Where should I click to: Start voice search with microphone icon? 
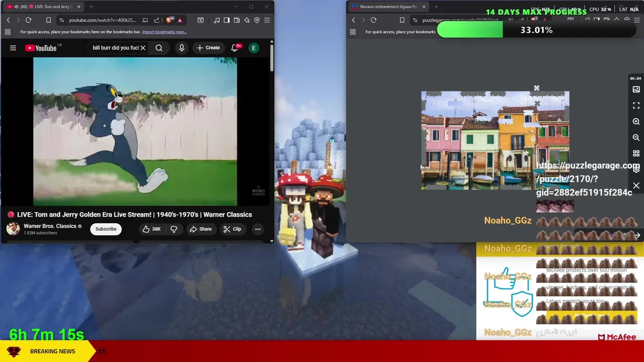182,48
